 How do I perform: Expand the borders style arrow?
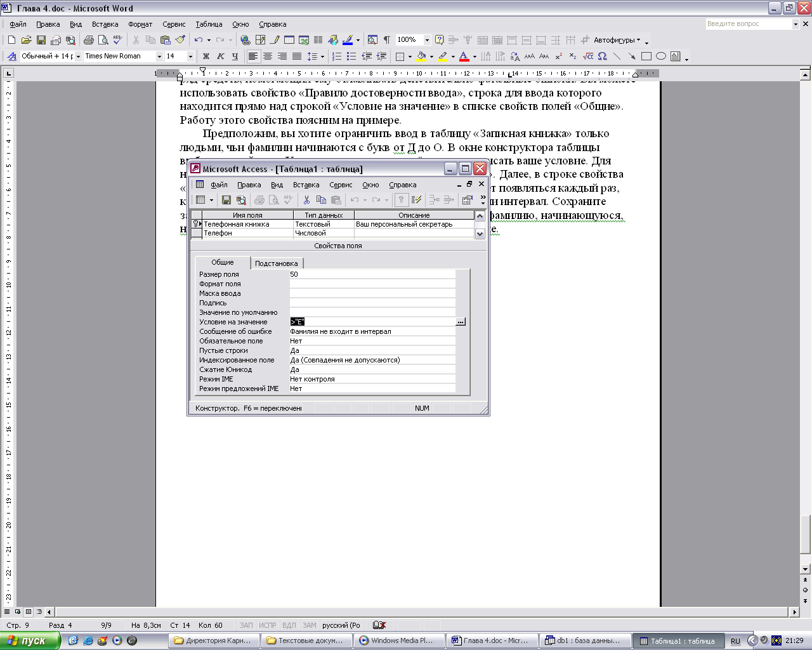(x=410, y=56)
